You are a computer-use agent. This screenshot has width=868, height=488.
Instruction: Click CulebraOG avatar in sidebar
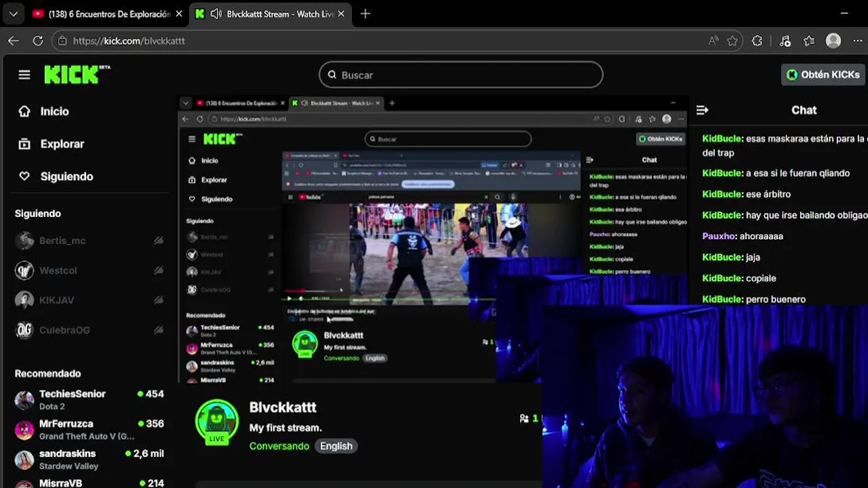pyautogui.click(x=24, y=330)
